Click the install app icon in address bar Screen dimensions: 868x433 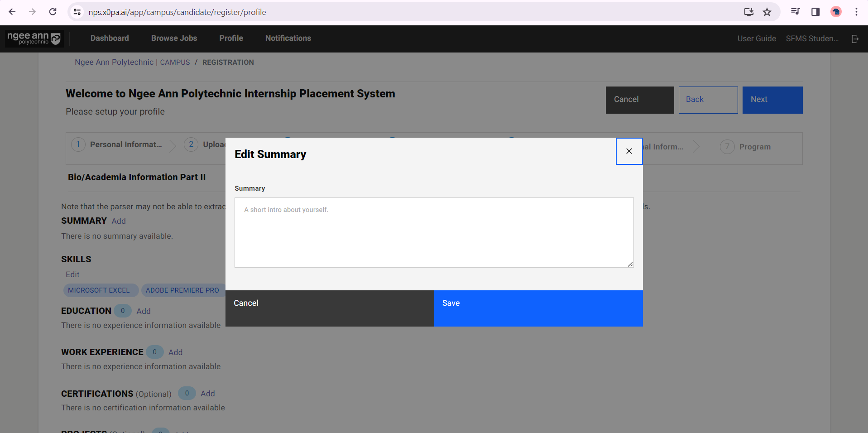748,12
